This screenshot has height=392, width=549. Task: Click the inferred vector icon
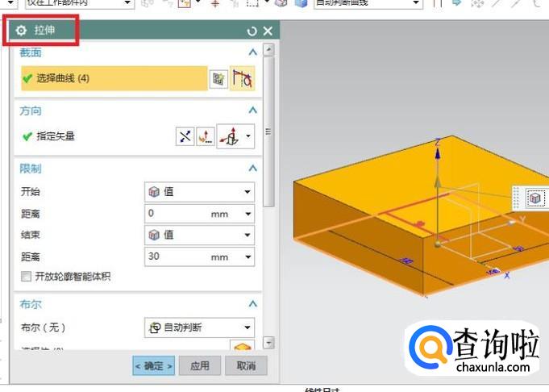point(232,136)
